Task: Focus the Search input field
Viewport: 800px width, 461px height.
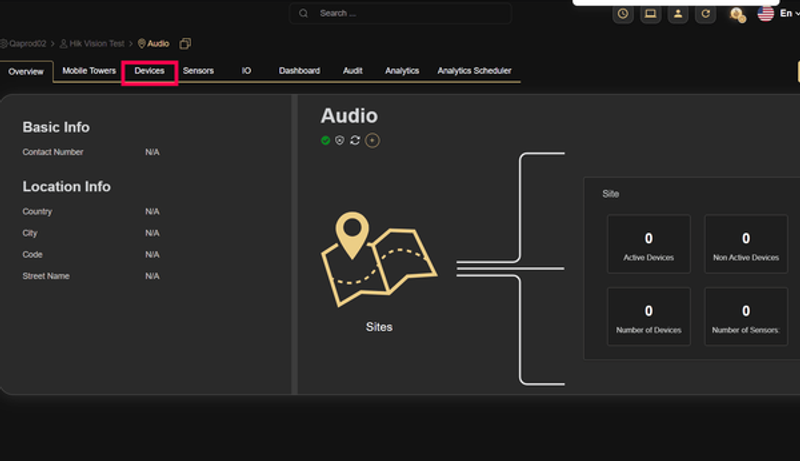Action: click(400, 13)
